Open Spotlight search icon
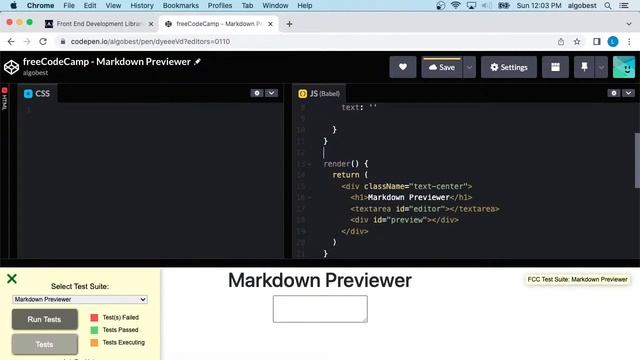The image size is (640, 360). [x=608, y=6]
